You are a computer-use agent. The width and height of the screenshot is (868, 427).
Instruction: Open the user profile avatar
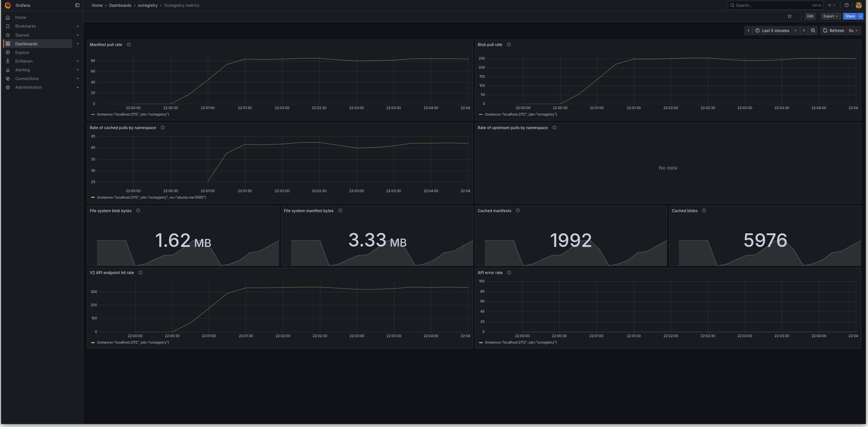pos(859,5)
